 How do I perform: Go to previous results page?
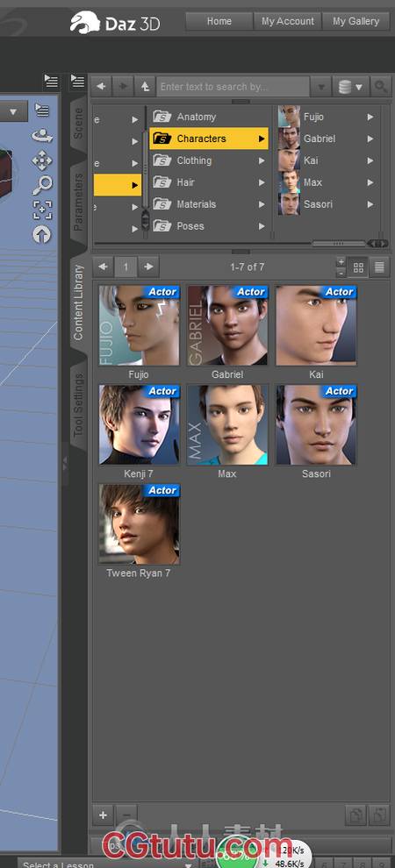(x=103, y=267)
